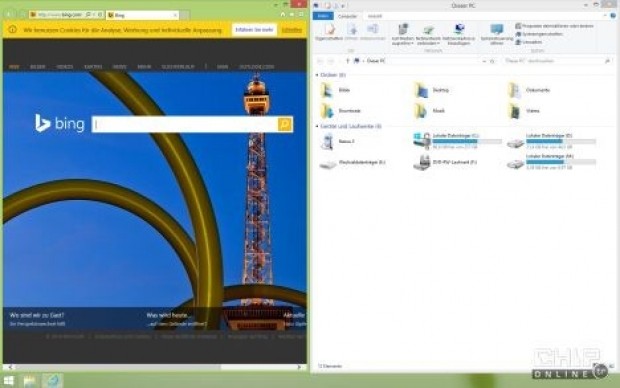Switch to the Ansicht ribbon tab
The image size is (620, 388).
pos(375,16)
